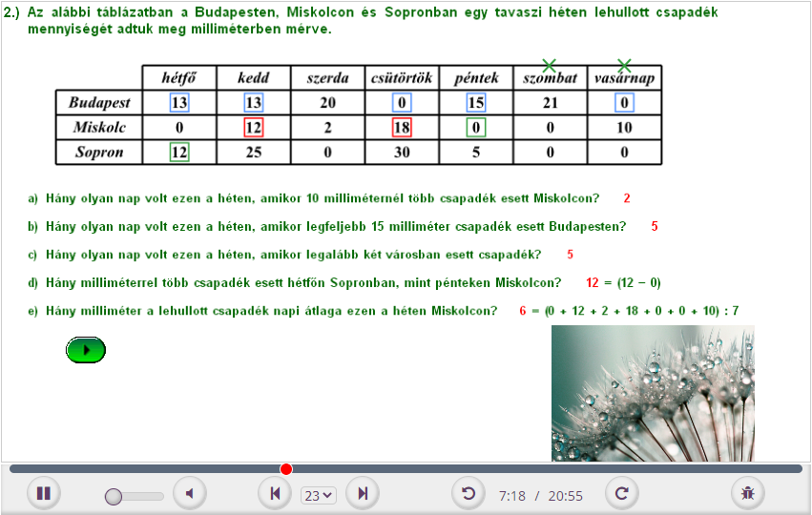Go to the previous slide
Screen dimensions: 812x515
276,493
